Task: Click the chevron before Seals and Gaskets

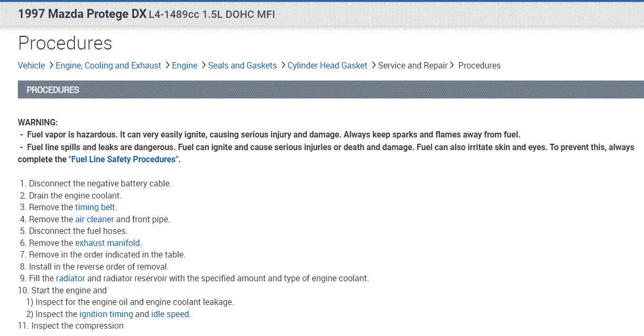Action: [x=204, y=65]
